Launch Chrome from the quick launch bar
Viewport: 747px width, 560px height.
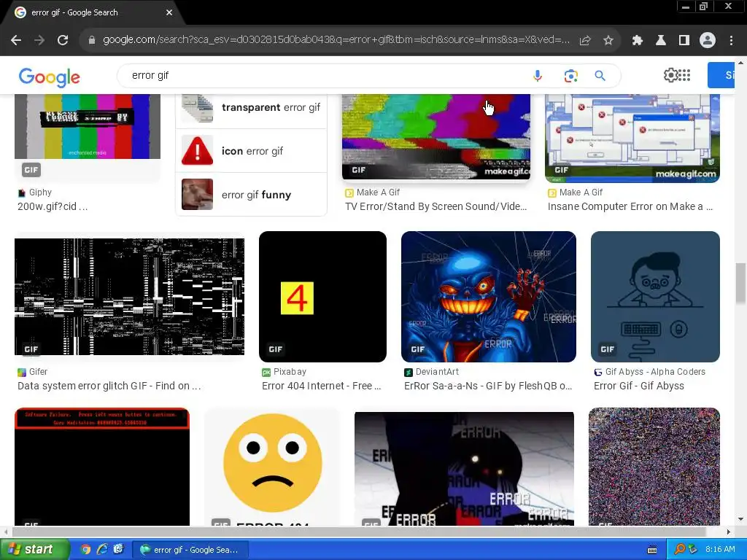pos(85,550)
